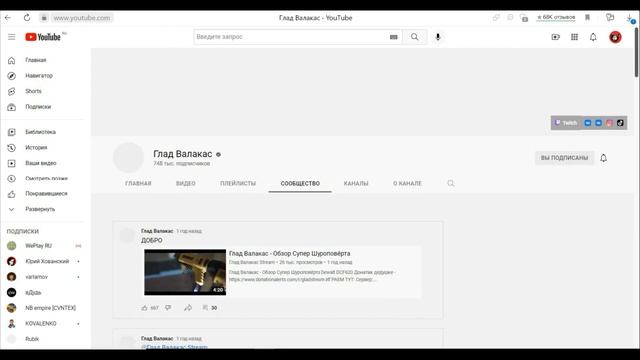Switch to the КАНАЛЫ channel tab
This screenshot has width=640, height=360.
click(356, 183)
